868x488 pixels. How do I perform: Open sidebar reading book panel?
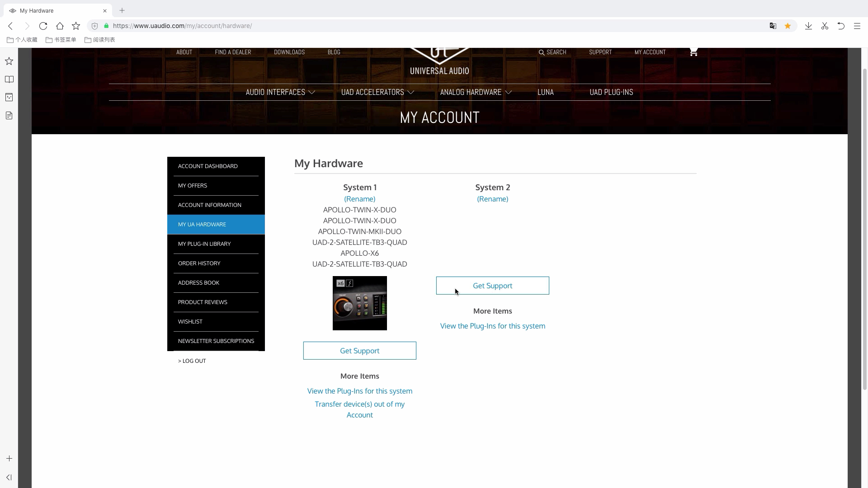9,79
